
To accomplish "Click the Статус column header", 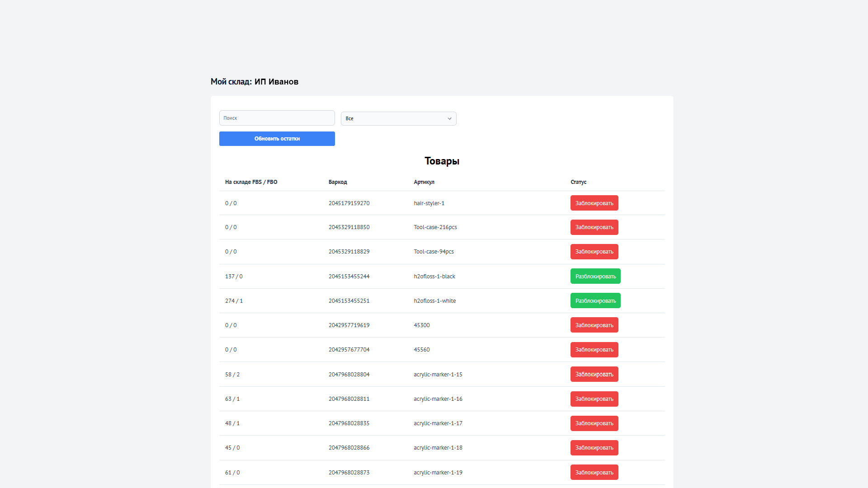I will pos(578,182).
